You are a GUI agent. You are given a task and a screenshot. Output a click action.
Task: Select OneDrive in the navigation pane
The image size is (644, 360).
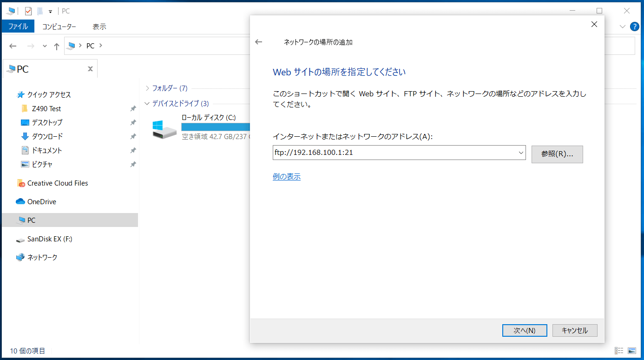[42, 202]
